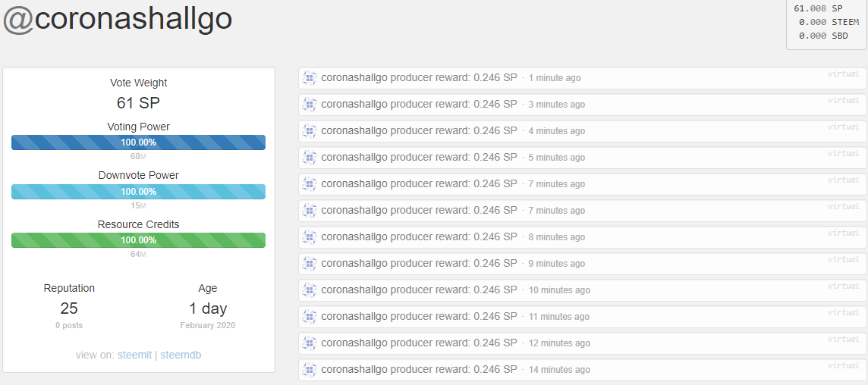Click the avatar icon of the 9 minutes ago reward

[x=310, y=264]
